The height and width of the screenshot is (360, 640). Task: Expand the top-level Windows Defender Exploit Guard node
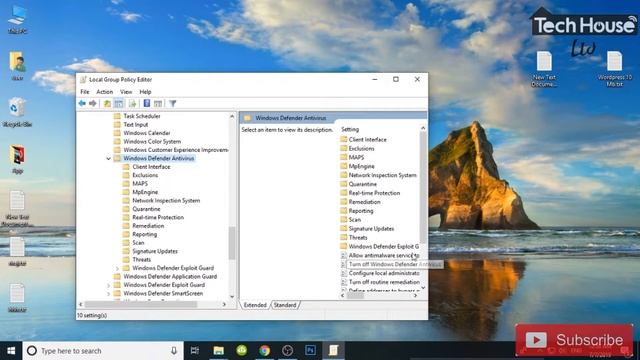tap(109, 285)
